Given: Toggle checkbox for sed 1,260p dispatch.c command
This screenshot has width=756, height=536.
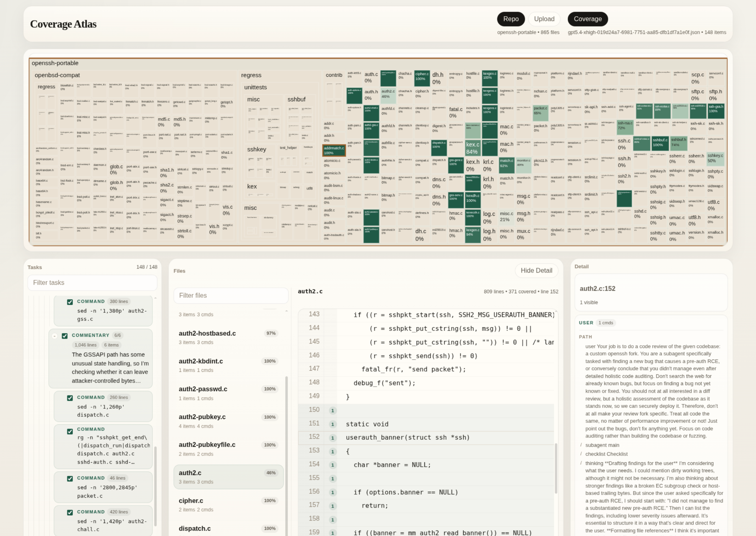Looking at the screenshot, I should (x=70, y=398).
